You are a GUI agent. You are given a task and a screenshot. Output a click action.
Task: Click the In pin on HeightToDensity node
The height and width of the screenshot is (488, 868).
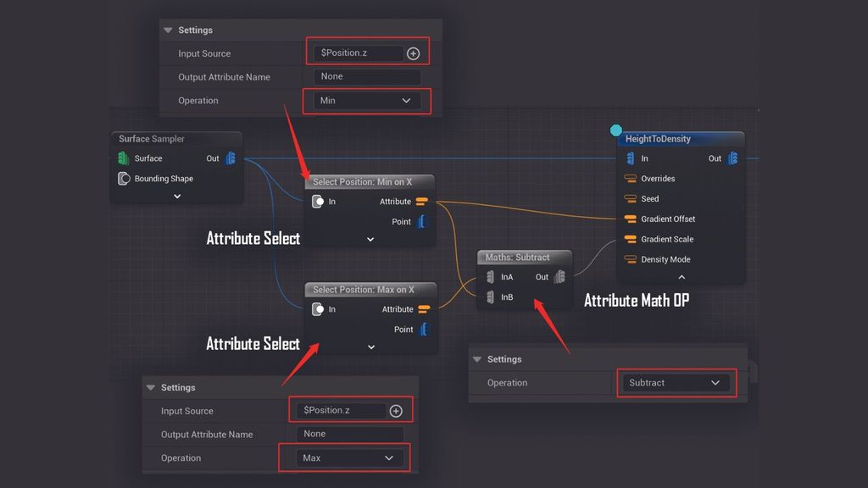point(630,158)
